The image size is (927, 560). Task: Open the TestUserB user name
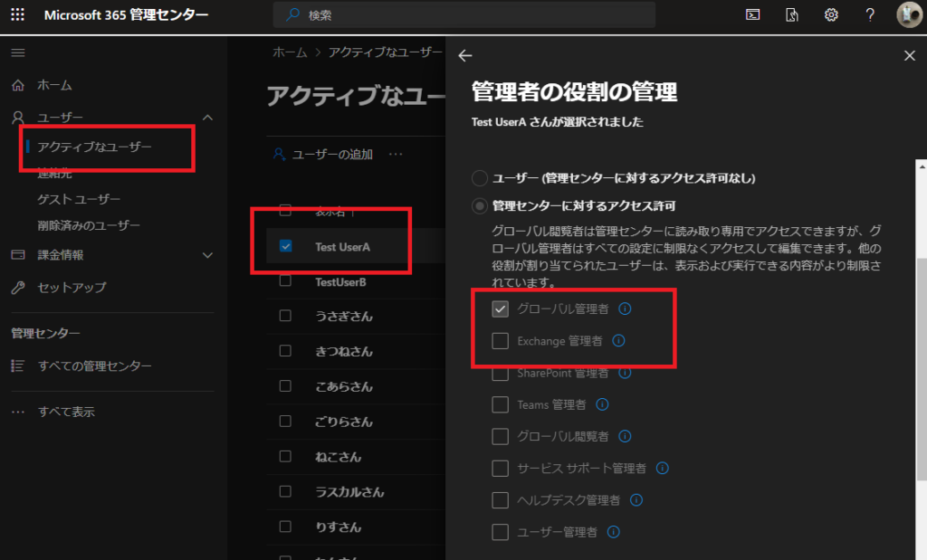(340, 282)
